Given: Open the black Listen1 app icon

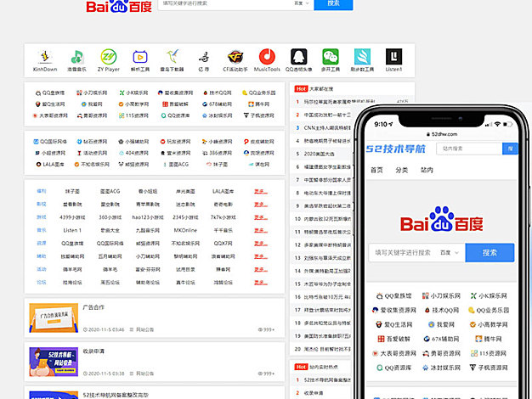Looking at the screenshot, I should (394, 57).
